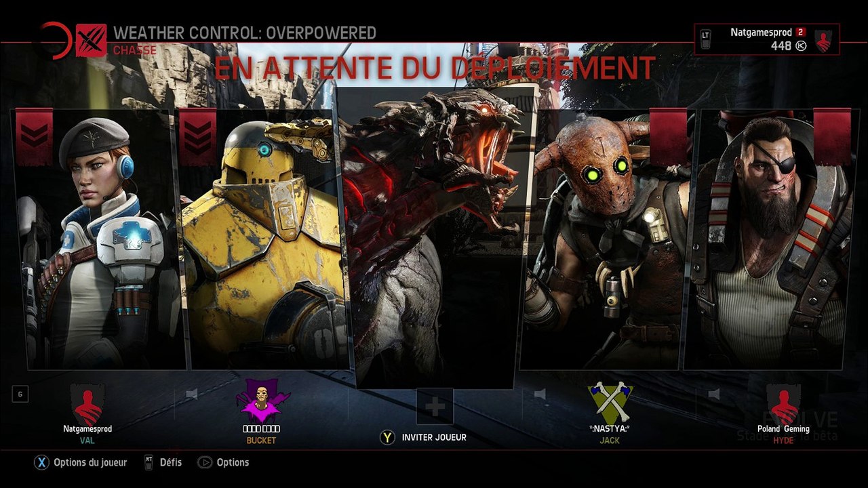Click the plus icon to add player

pyautogui.click(x=435, y=406)
